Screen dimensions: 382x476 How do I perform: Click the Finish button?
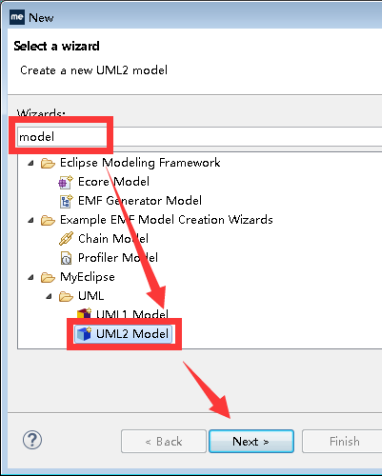(342, 441)
